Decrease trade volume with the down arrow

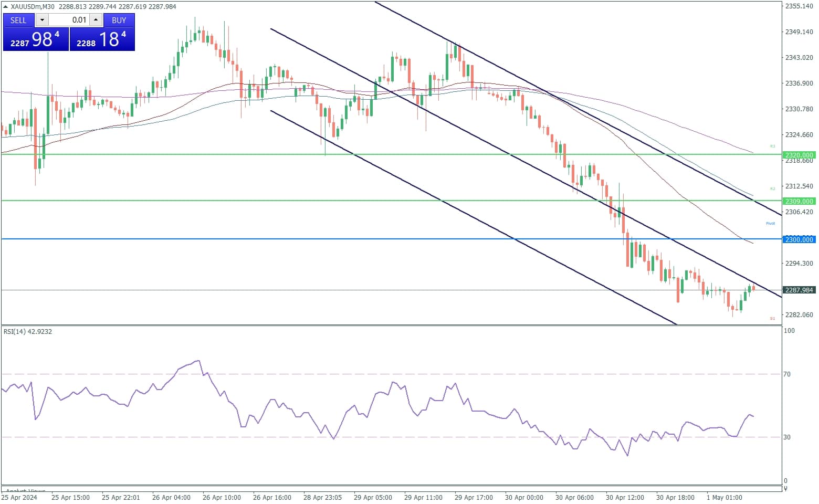[42, 20]
